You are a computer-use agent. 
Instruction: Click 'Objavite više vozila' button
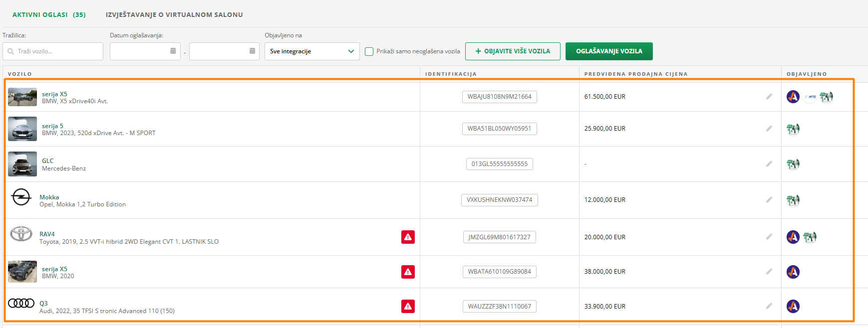(x=513, y=51)
